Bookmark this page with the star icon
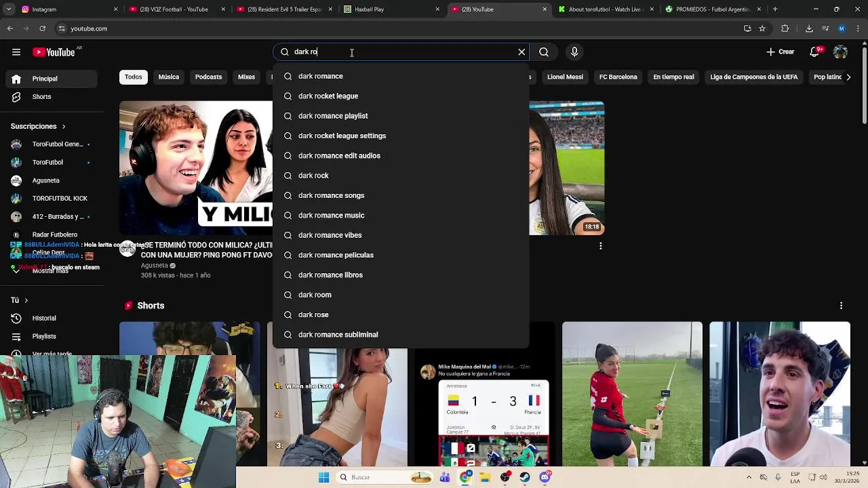Screen dimensions: 868x488 click(762, 28)
